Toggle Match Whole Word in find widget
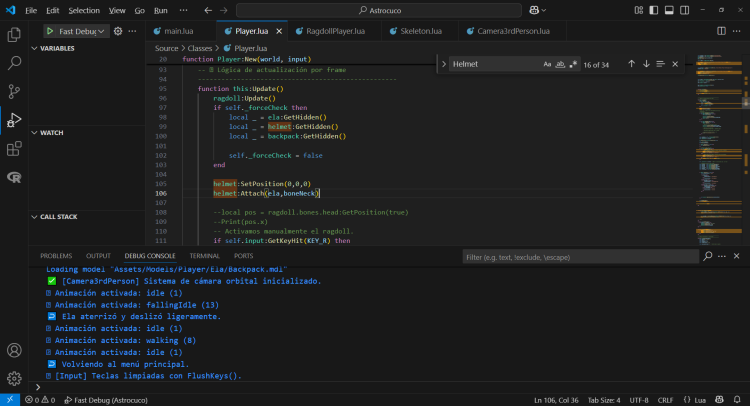This screenshot has height=406, width=750. [560, 64]
